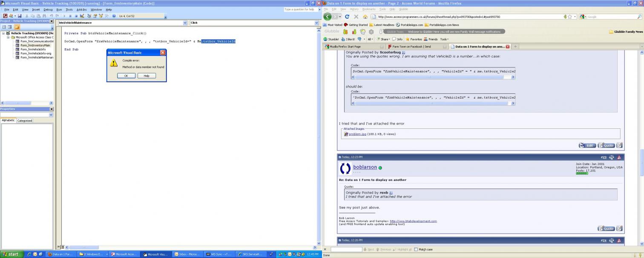Click the Firefox Stop loading icon
This screenshot has width=644, height=258.
pos(356,17)
